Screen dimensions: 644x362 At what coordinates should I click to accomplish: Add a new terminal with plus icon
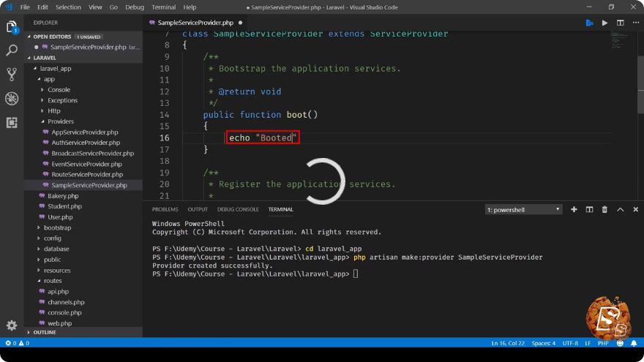(x=574, y=209)
